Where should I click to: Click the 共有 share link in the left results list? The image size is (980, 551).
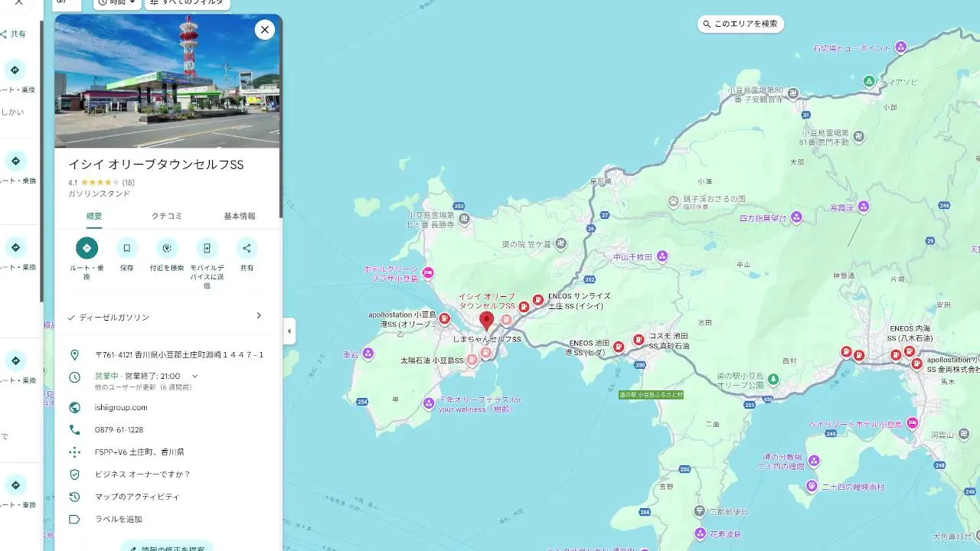pyautogui.click(x=13, y=34)
